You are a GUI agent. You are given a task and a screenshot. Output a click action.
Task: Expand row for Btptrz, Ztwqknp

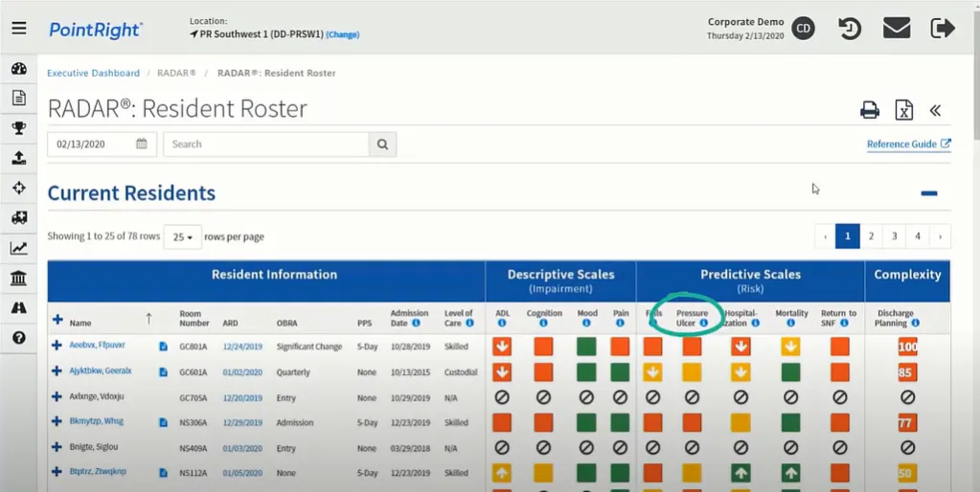(57, 472)
